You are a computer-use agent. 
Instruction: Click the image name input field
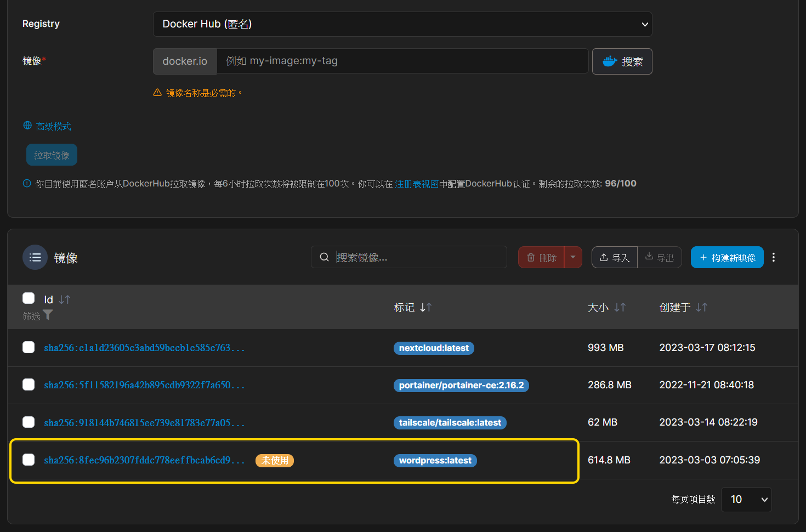click(x=402, y=61)
